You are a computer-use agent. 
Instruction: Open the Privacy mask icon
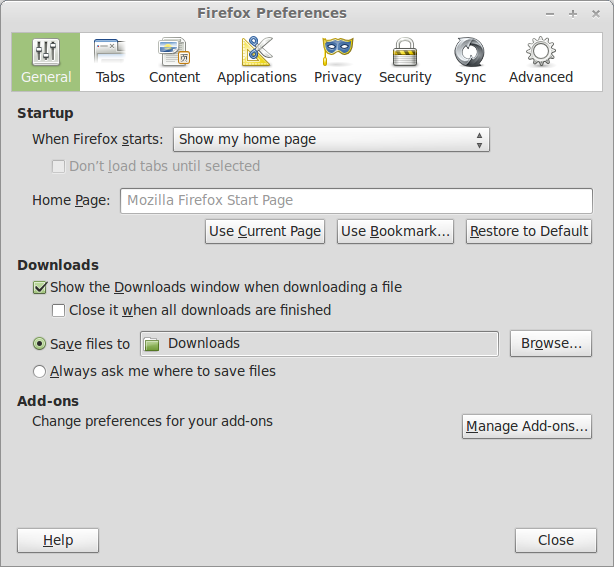[338, 51]
